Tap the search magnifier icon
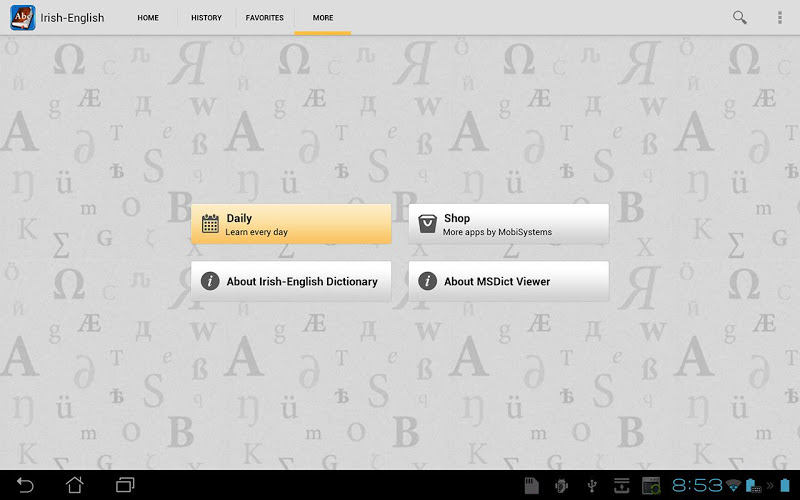This screenshot has width=800, height=500. coord(740,17)
